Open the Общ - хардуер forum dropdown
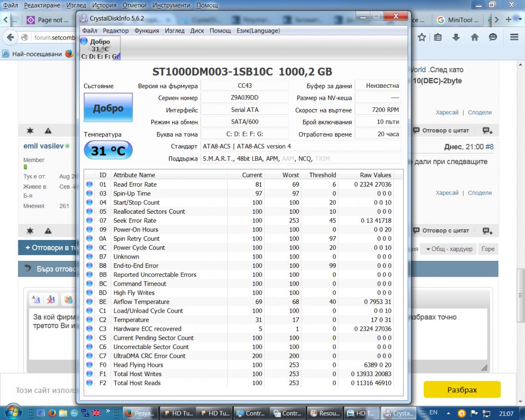The image size is (525, 420). [x=449, y=249]
